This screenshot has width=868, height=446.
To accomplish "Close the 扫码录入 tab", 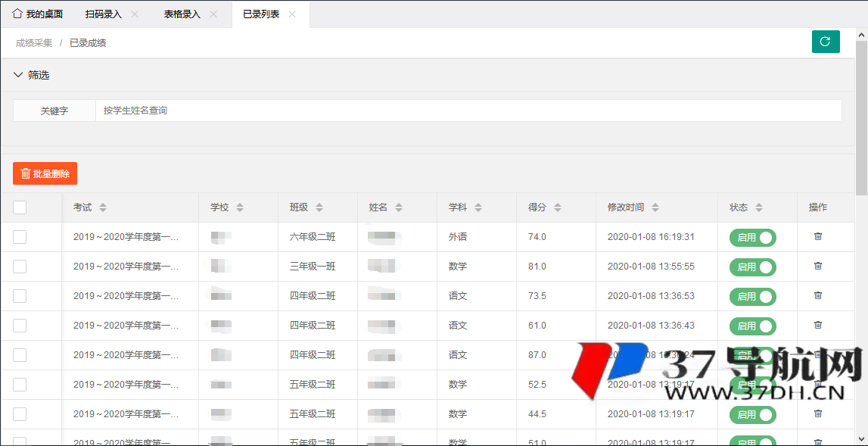I will coord(135,14).
